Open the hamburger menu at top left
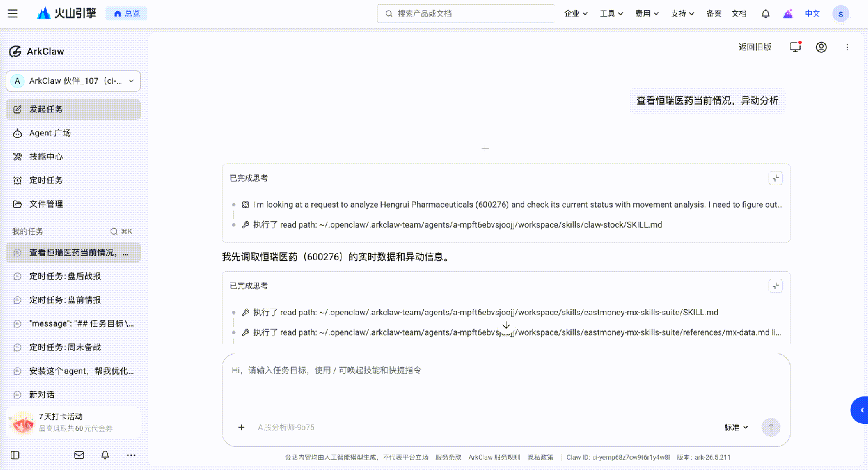Viewport: 868px width, 470px height. [12, 13]
